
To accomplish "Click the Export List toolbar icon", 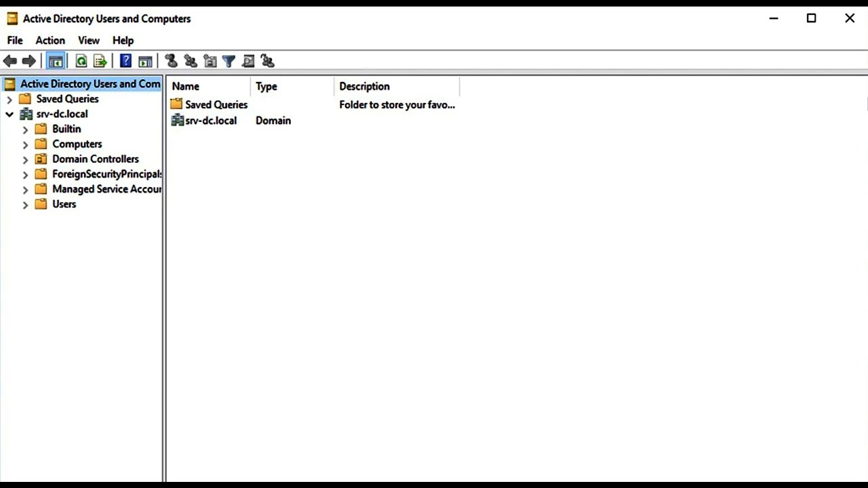I will coord(100,62).
